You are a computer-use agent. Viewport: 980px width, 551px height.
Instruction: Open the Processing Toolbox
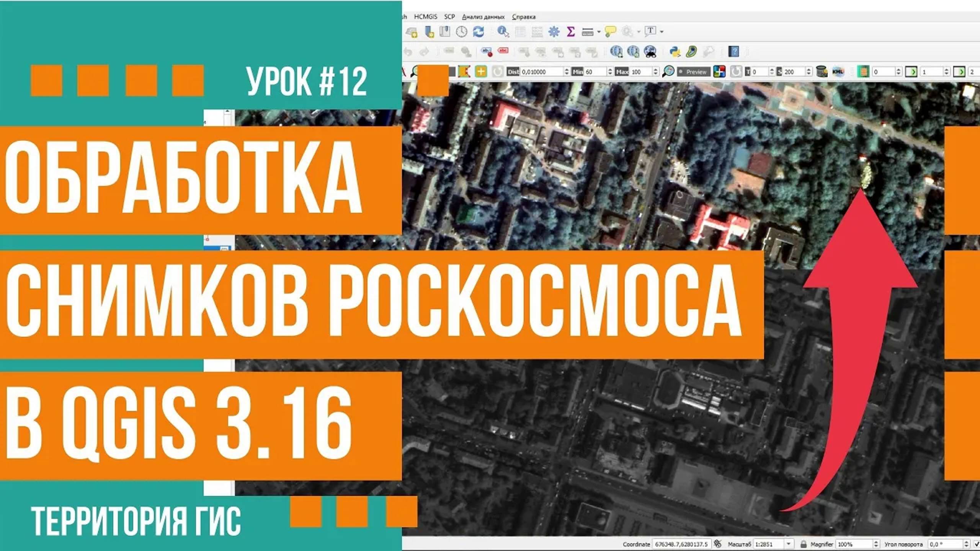coord(554,33)
